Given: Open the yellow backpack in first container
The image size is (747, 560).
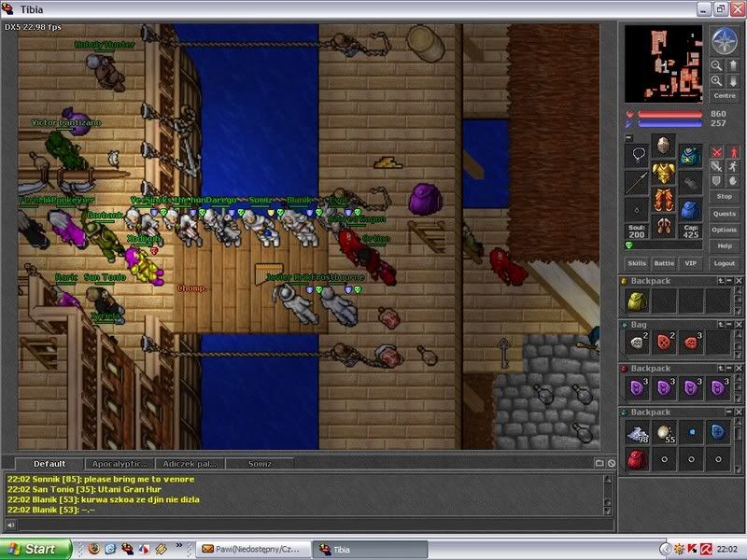Looking at the screenshot, I should 637,301.
